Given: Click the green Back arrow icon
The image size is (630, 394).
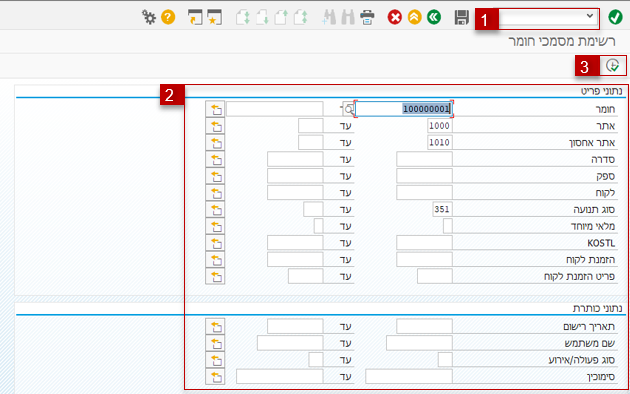Looking at the screenshot, I should (x=434, y=17).
